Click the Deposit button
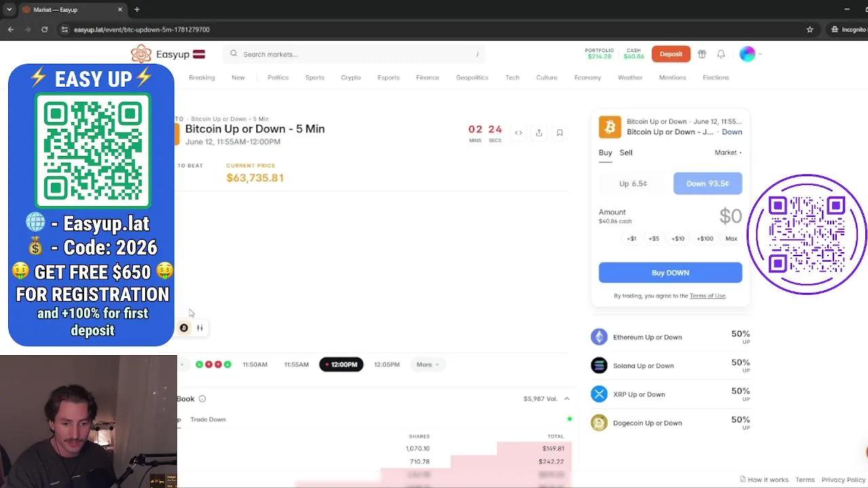 pos(671,54)
